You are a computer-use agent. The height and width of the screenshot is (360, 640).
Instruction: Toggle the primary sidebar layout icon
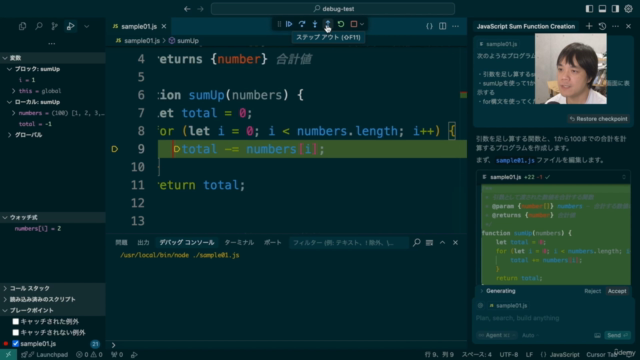pyautogui.click(x=589, y=9)
